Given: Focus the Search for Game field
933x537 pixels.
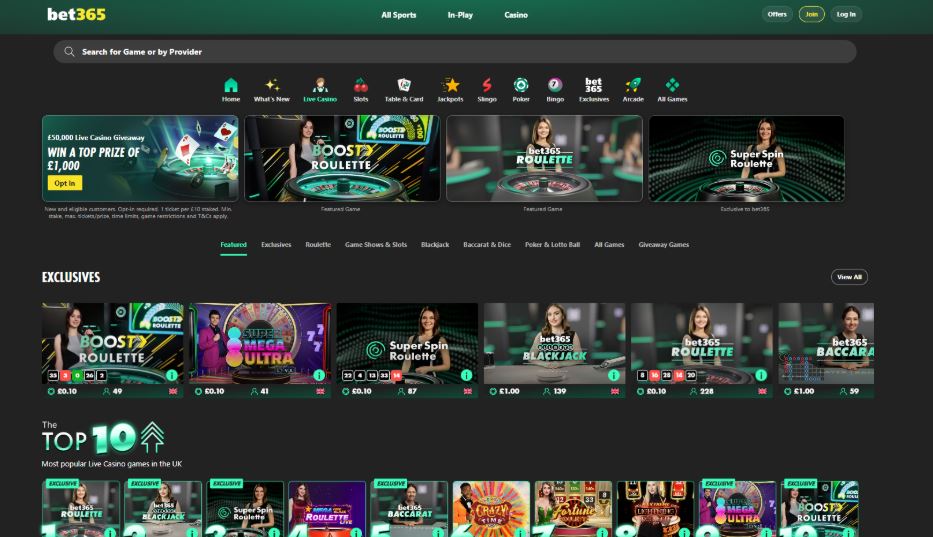Looking at the screenshot, I should tap(455, 52).
